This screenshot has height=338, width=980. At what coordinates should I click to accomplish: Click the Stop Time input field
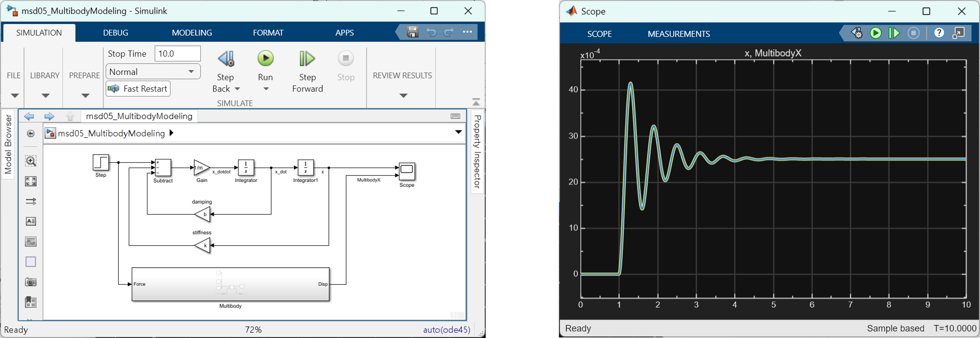click(x=177, y=54)
